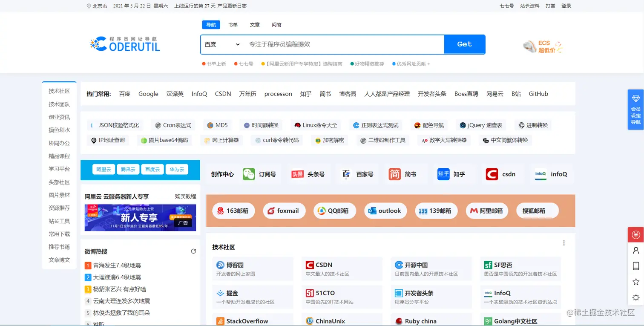Select 站长工具 in the left sidebar
This screenshot has width=644, height=326.
point(59,221)
